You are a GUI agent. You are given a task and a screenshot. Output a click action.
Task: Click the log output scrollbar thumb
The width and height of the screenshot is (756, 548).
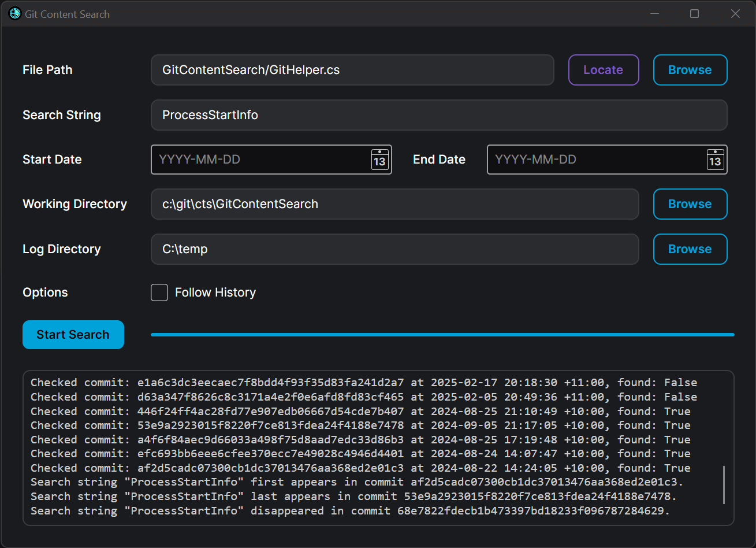[724, 485]
